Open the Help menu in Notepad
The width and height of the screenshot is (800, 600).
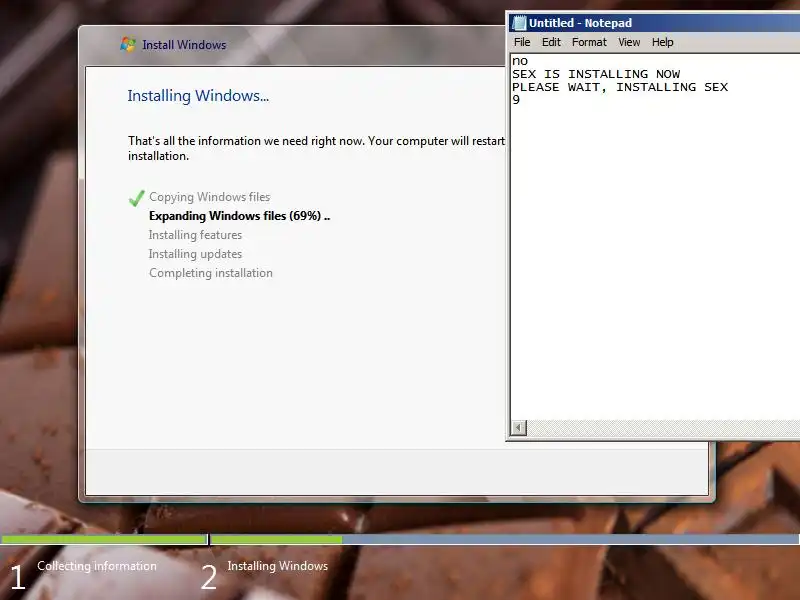click(x=662, y=42)
